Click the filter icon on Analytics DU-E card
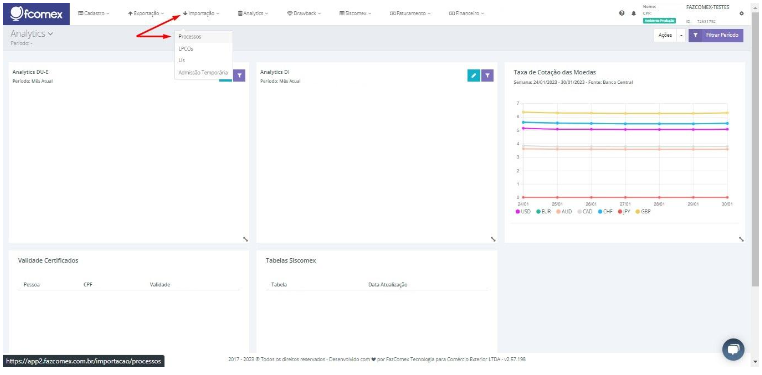The height and width of the screenshot is (375, 762). tap(239, 75)
